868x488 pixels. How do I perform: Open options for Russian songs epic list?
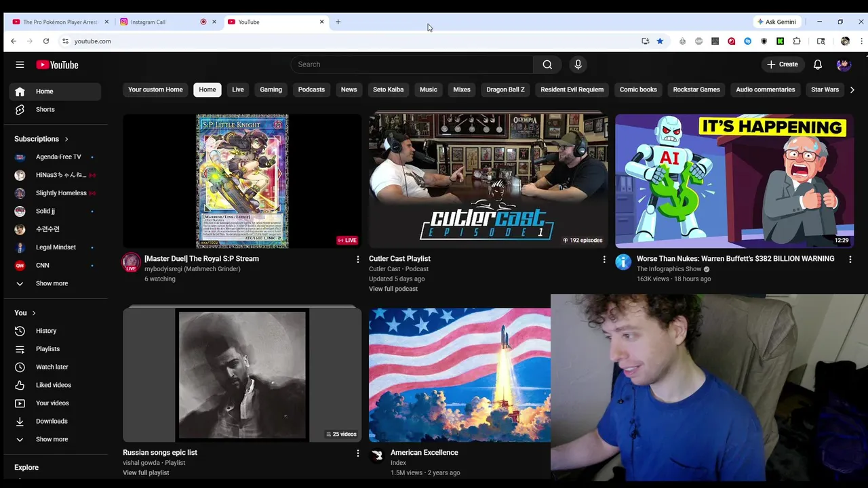358,453
